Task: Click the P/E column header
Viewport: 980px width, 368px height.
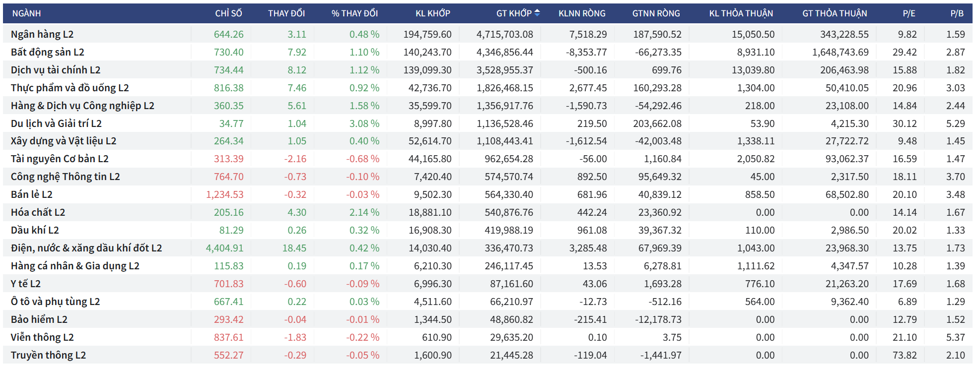Action: coord(909,13)
